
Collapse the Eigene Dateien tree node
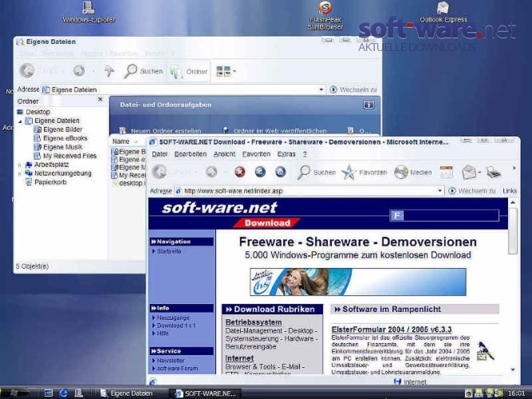tap(20, 120)
